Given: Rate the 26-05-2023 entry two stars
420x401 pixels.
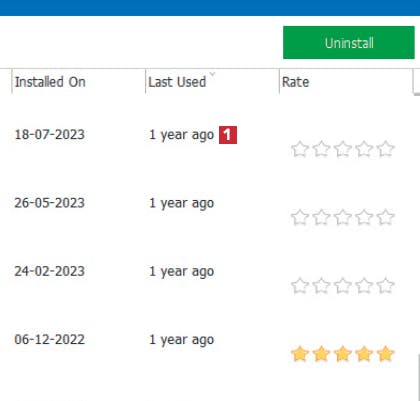Looking at the screenshot, I should (x=321, y=217).
